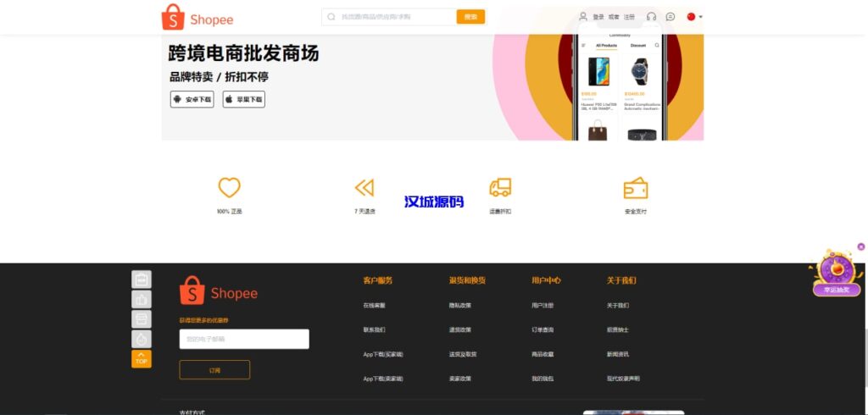Screen dimensions: 868x415
Task: Click the Discount tab in phone mockup
Action: pos(638,46)
